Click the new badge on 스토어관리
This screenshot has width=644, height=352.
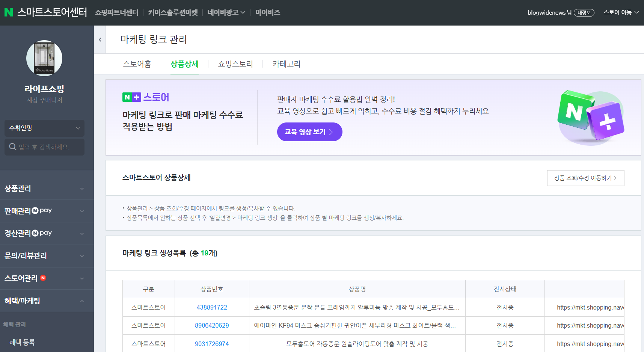coord(43,278)
